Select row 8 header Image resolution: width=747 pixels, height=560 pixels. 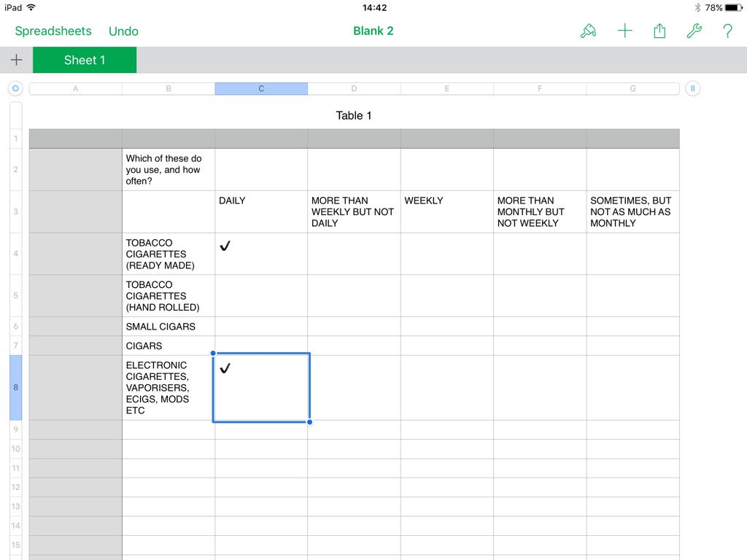point(16,388)
